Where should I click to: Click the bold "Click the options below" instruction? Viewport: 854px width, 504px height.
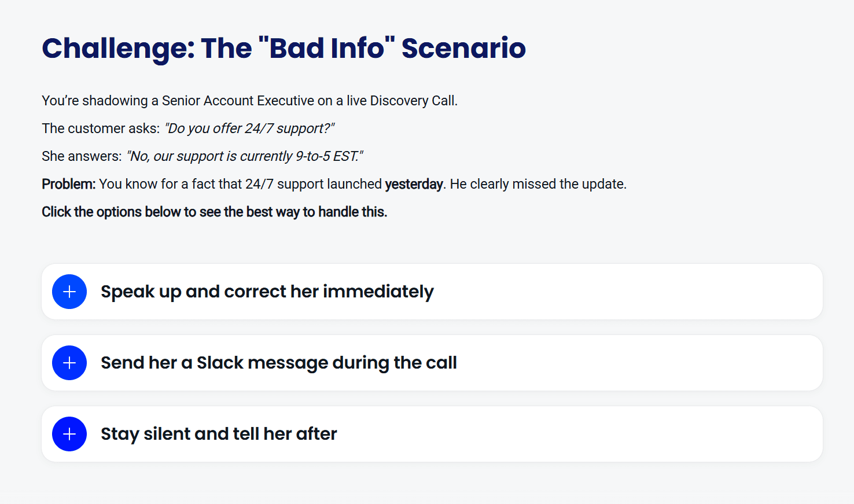coord(214,212)
